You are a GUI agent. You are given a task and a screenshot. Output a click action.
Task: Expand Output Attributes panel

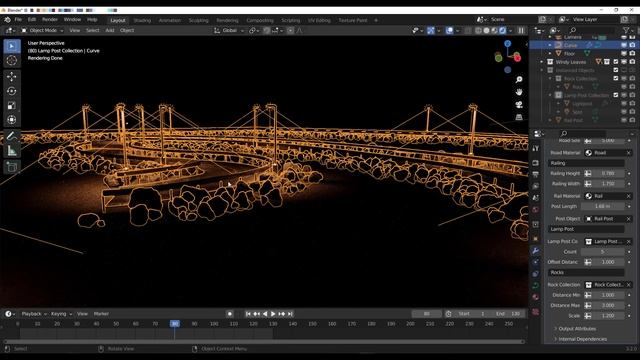tap(577, 329)
